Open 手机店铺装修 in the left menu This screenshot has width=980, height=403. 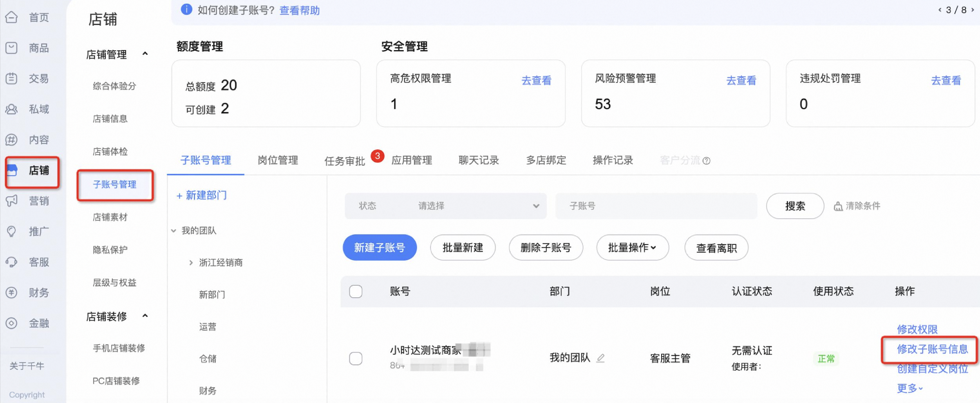coord(119,348)
